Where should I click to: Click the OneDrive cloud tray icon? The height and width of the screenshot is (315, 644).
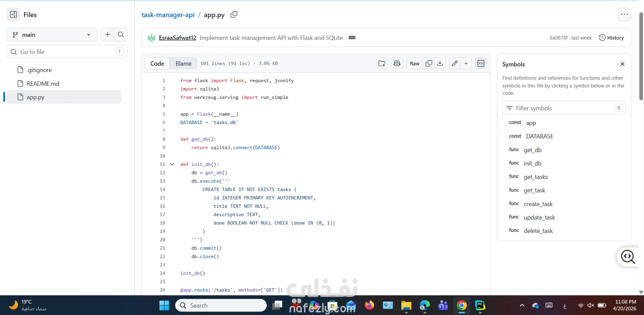(x=535, y=305)
